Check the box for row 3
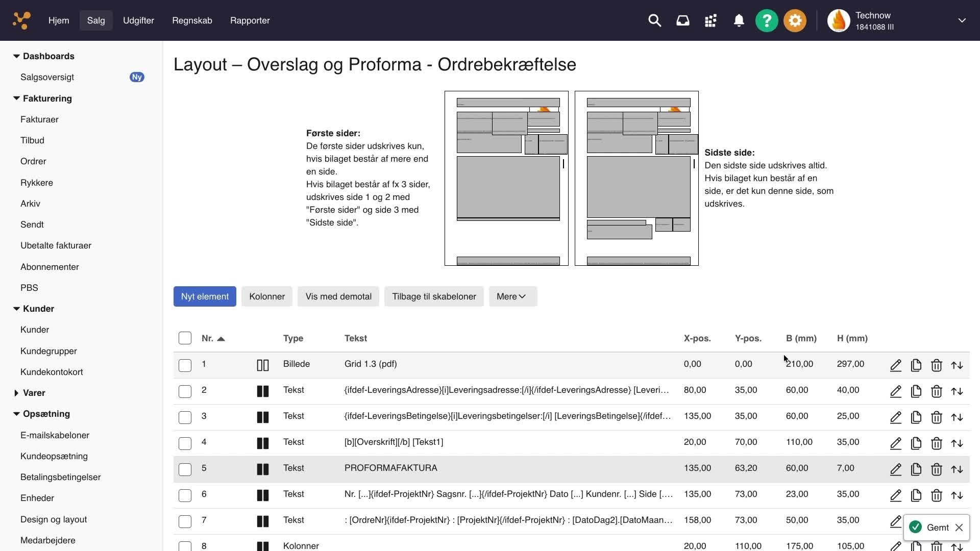 (x=185, y=417)
